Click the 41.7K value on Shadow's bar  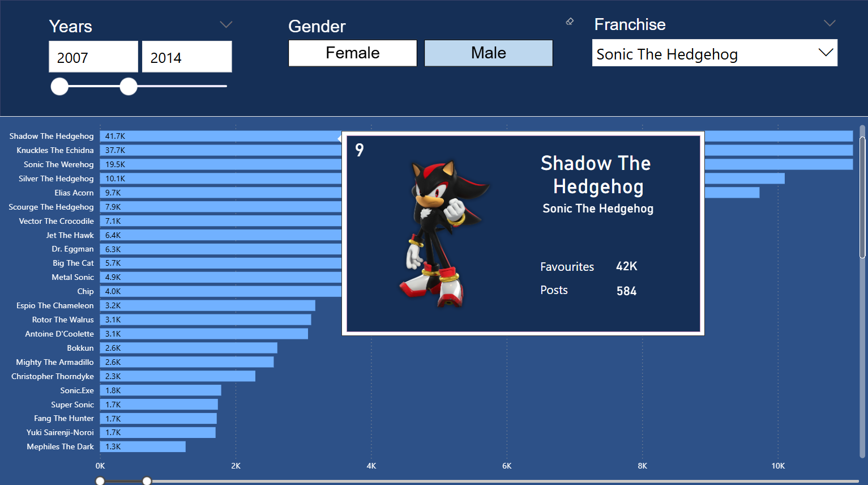[115, 136]
